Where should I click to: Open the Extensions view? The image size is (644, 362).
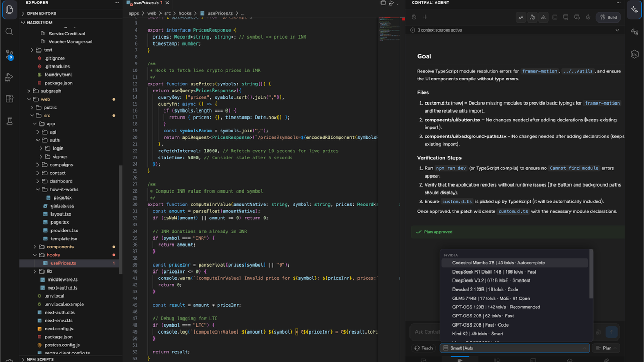(x=9, y=99)
